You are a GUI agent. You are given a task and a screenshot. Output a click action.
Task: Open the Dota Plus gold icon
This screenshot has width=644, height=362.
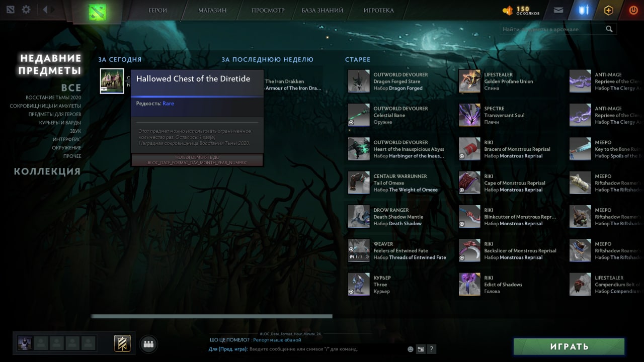click(608, 10)
